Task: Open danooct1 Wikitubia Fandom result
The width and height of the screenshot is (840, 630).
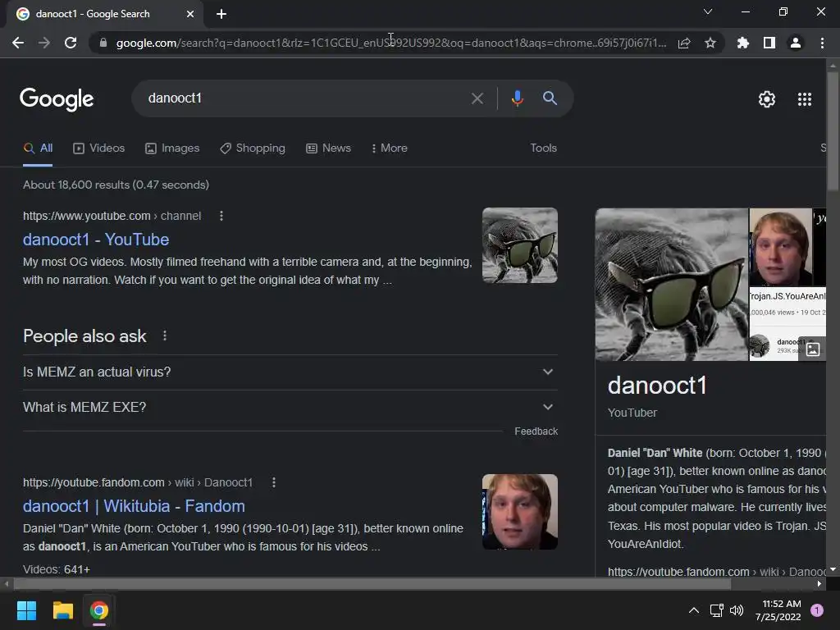Action: pyautogui.click(x=134, y=506)
